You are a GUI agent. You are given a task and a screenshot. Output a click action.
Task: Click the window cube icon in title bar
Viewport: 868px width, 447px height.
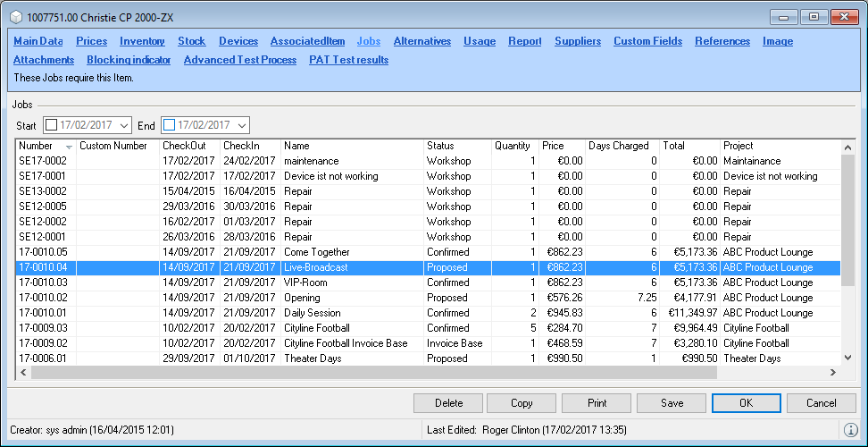(15, 15)
